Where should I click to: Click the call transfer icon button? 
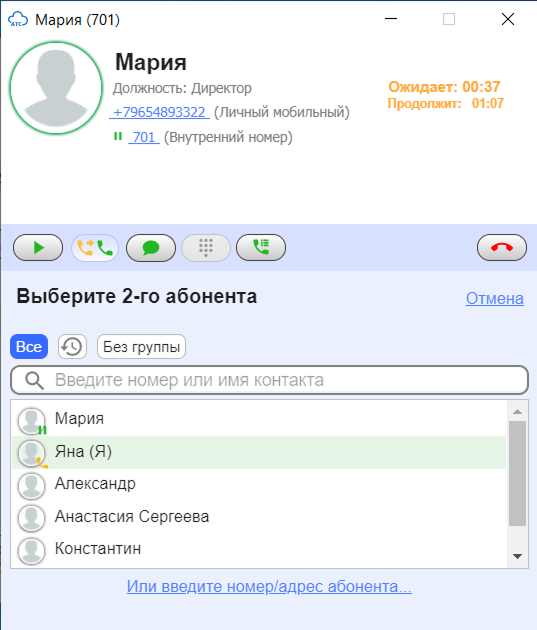point(95,248)
